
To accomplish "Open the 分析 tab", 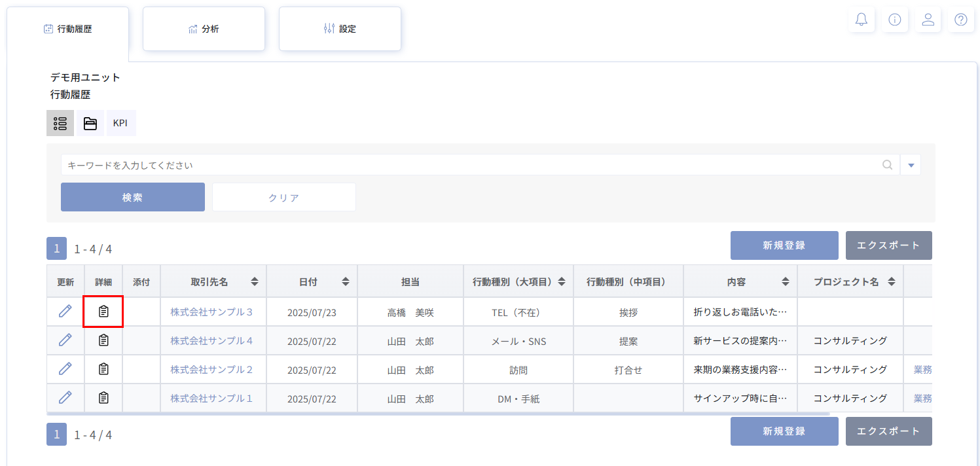I will pos(204,29).
